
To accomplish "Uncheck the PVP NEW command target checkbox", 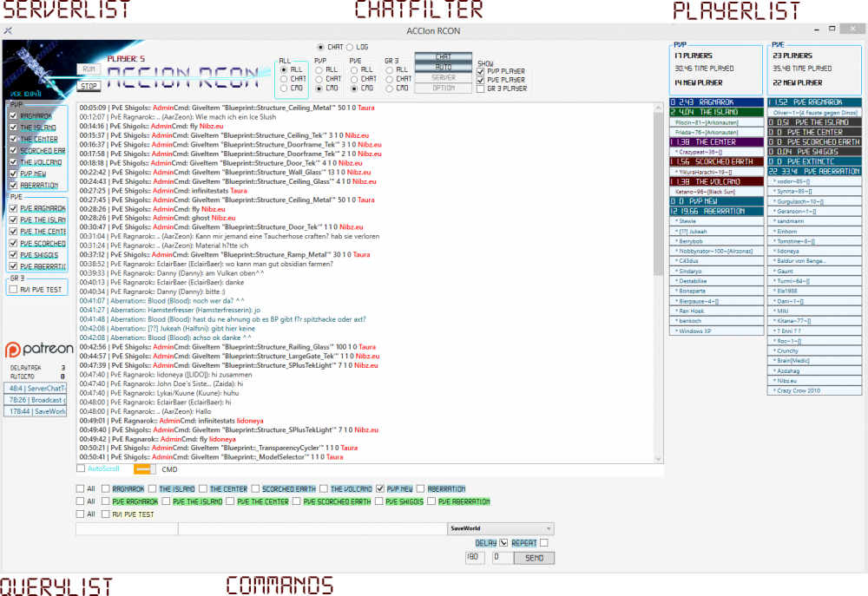I will [x=380, y=488].
